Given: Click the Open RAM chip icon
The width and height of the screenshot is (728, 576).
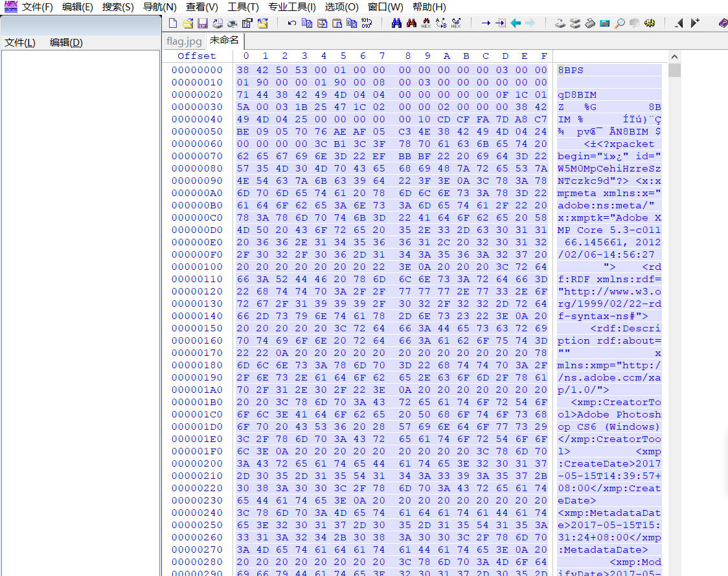Looking at the screenshot, I should coord(589,23).
